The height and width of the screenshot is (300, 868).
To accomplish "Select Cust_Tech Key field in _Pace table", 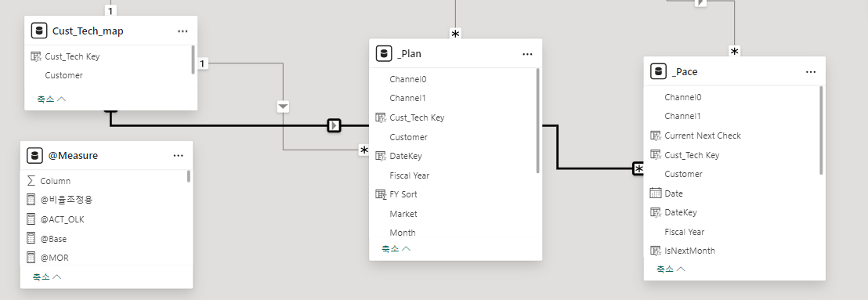I will (692, 155).
